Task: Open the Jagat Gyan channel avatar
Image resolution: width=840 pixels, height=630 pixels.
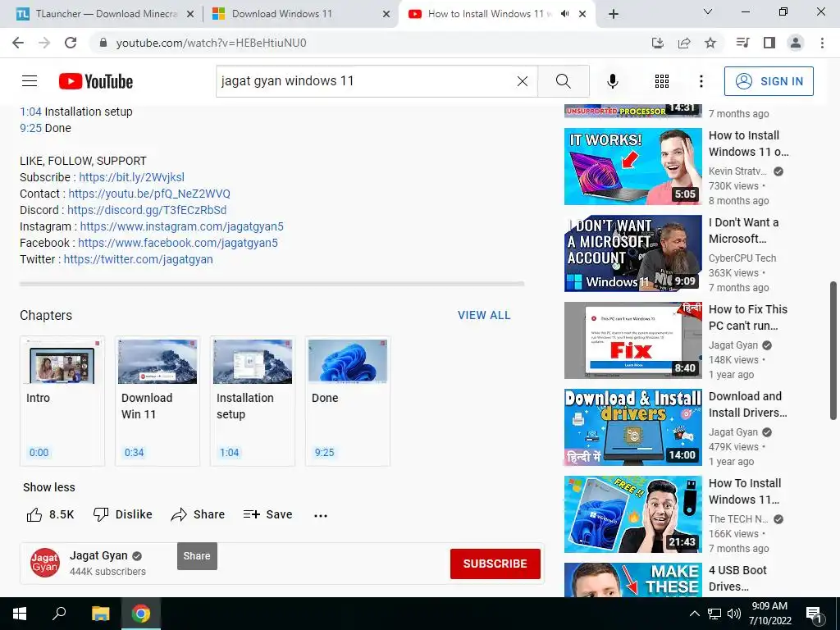Action: pyautogui.click(x=45, y=563)
